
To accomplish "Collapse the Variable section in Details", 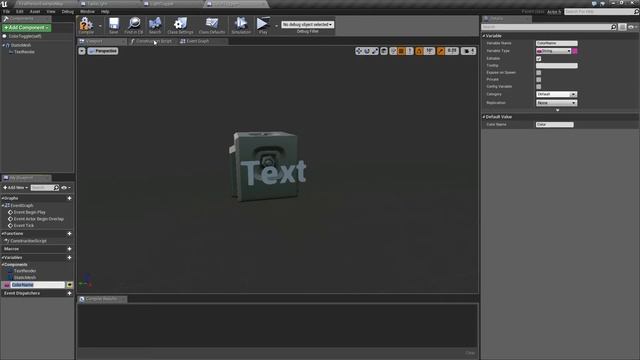I will (484, 36).
